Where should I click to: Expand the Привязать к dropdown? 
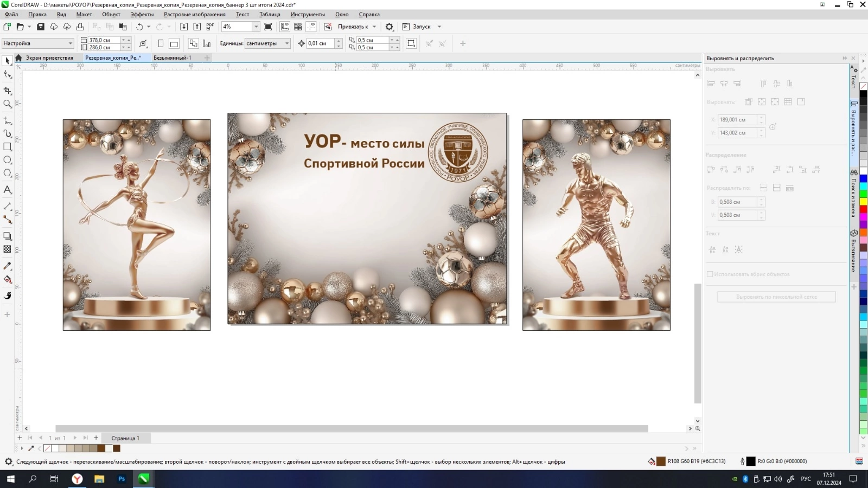(x=374, y=27)
